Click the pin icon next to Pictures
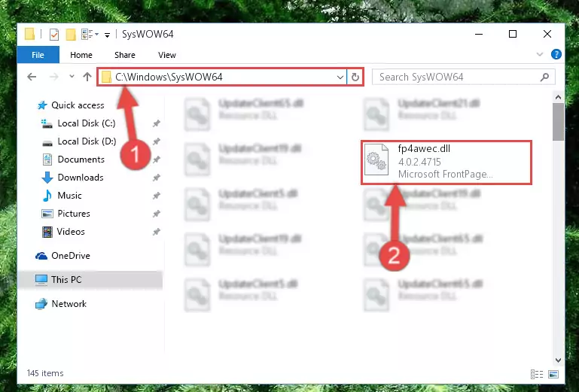This screenshot has width=579, height=392. [x=157, y=214]
